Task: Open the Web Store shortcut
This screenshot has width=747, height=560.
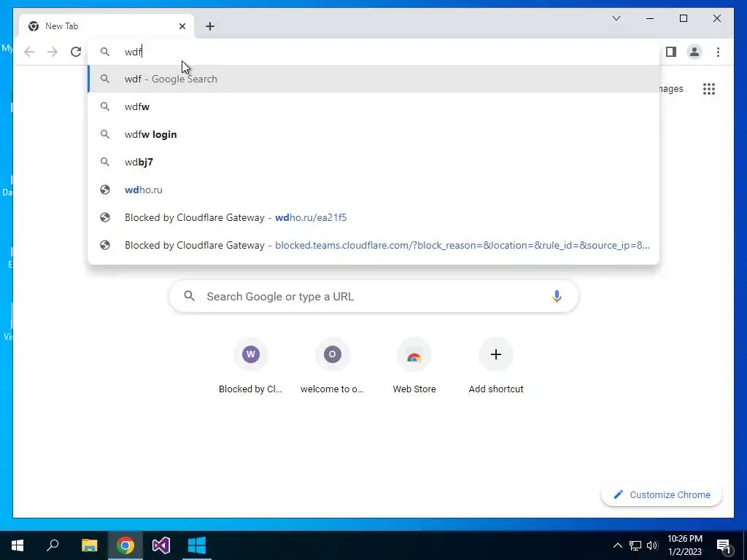Action: 414,367
